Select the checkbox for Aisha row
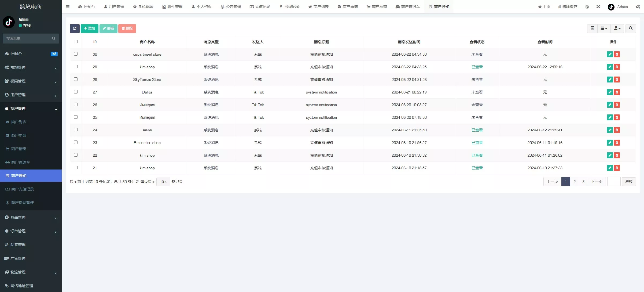The width and height of the screenshot is (644, 292). tap(76, 130)
